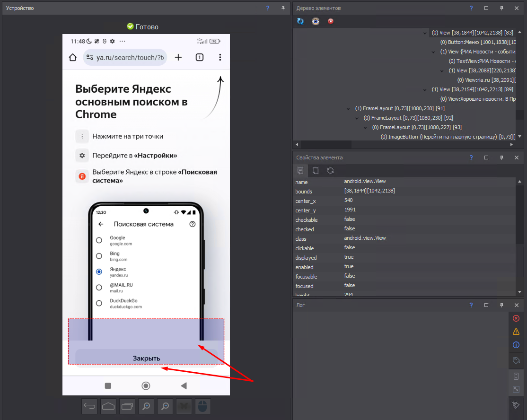Collapse FrameLayout [92] node
527x420 pixels.
tap(357, 118)
